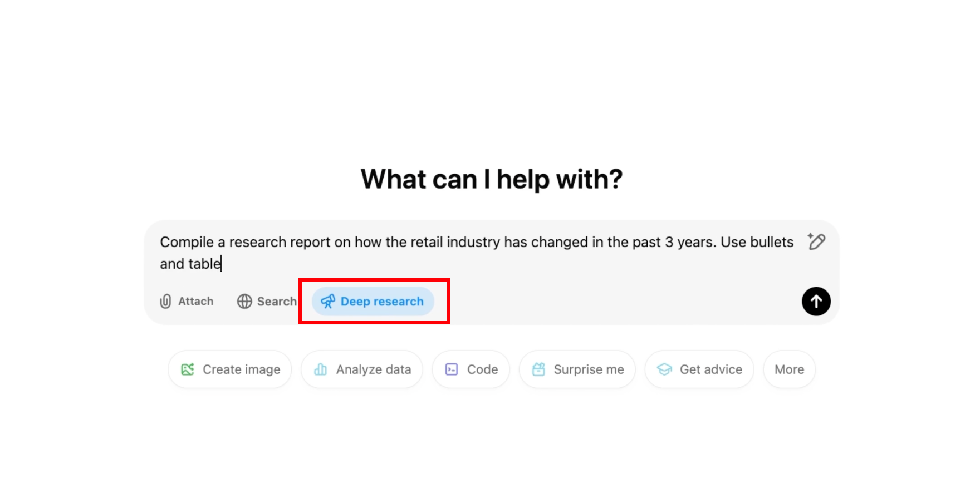This screenshot has height=493, width=980.
Task: Click the sparkle pencil icon in prompt box
Action: click(x=816, y=241)
